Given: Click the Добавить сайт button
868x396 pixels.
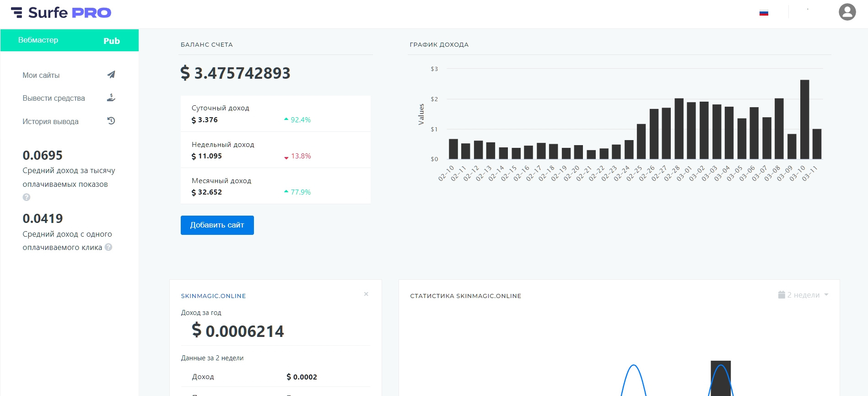Looking at the screenshot, I should (217, 225).
